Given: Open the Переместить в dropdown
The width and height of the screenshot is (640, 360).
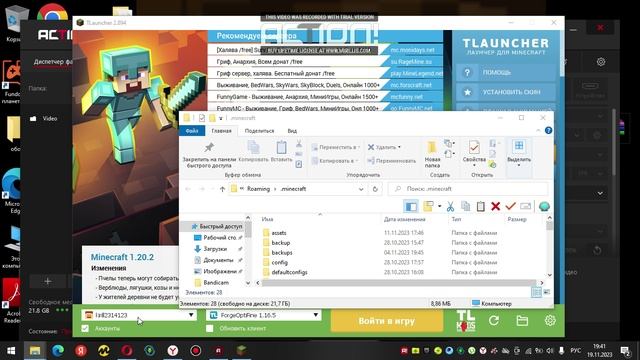Looking at the screenshot, I should click(336, 147).
